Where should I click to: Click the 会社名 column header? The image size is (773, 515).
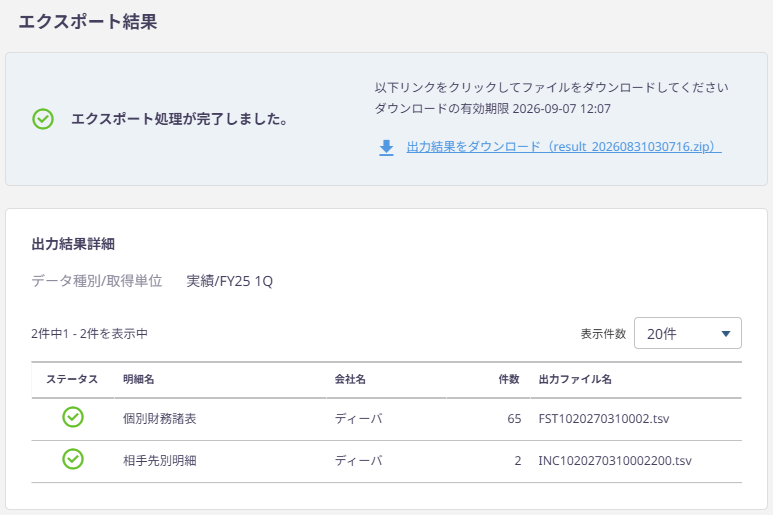coord(350,379)
